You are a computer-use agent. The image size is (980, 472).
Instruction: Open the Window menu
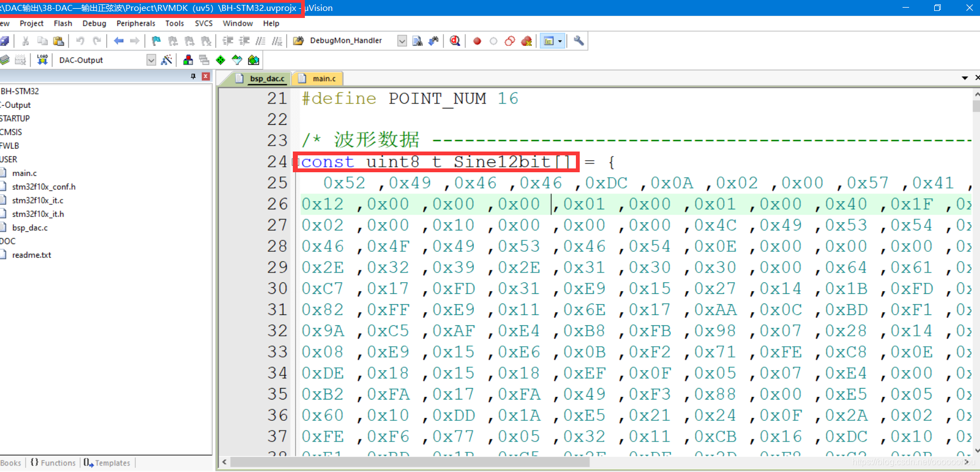pos(238,23)
